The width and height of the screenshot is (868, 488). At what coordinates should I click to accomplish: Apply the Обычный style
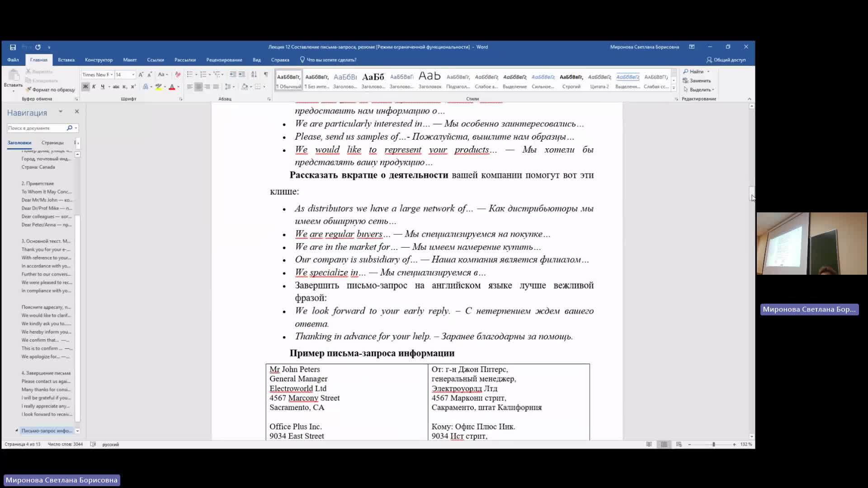[288, 80]
